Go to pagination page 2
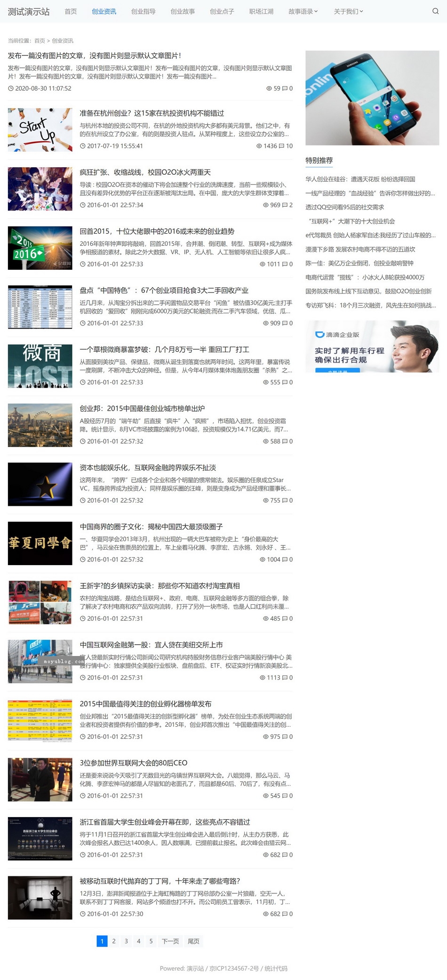The width and height of the screenshot is (447, 980). click(x=114, y=941)
